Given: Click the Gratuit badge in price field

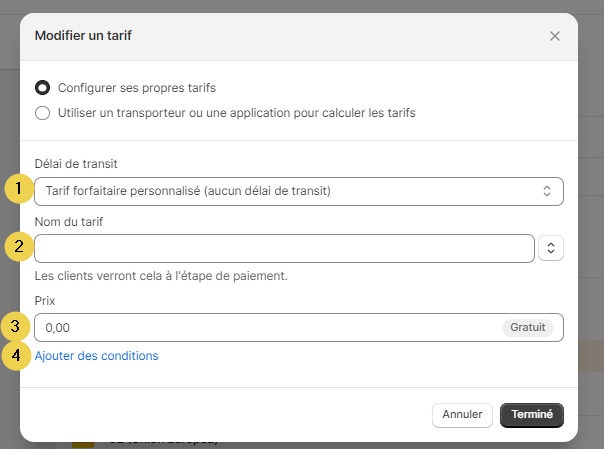Looking at the screenshot, I should 527,328.
